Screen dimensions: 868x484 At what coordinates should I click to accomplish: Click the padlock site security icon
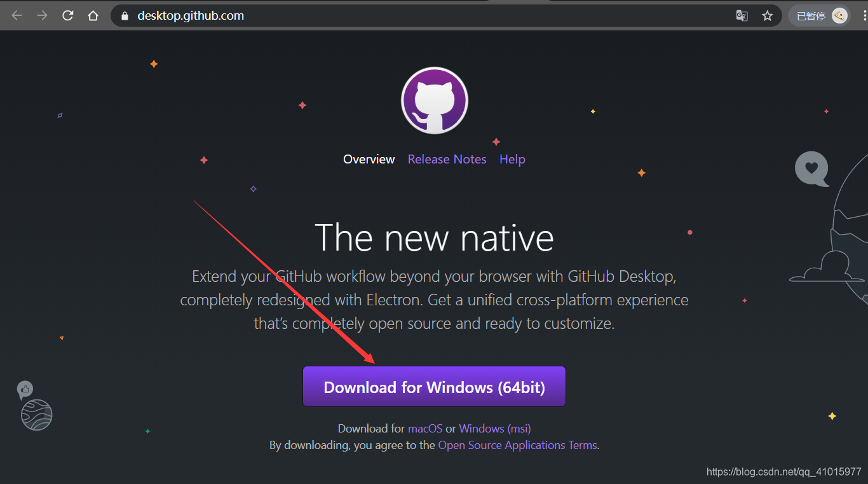click(125, 16)
